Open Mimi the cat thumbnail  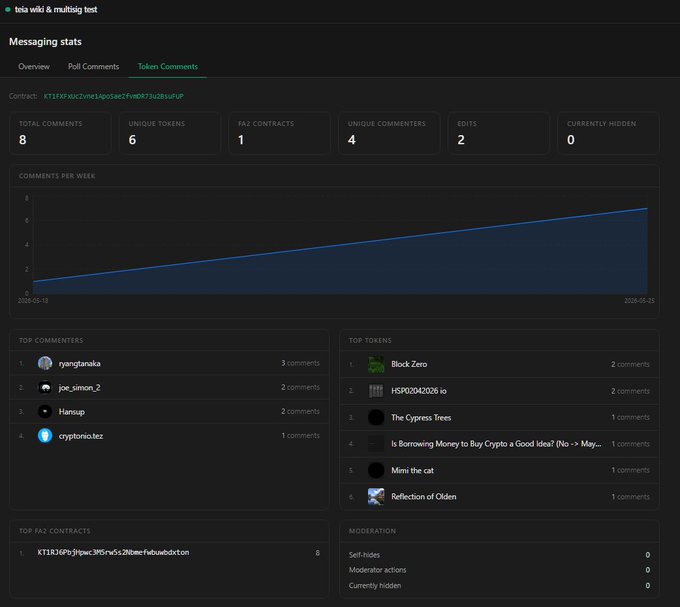(376, 470)
